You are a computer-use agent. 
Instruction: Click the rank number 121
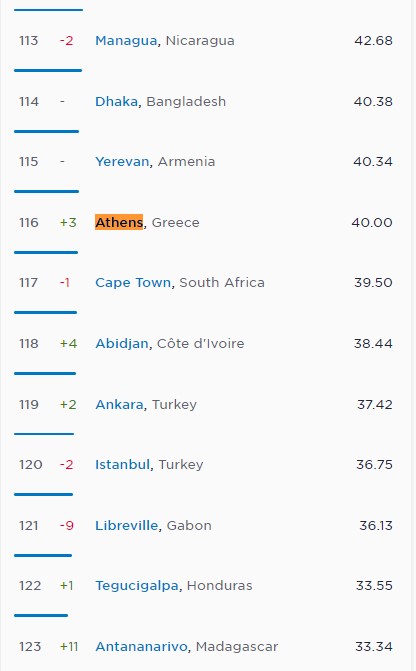[x=29, y=526]
